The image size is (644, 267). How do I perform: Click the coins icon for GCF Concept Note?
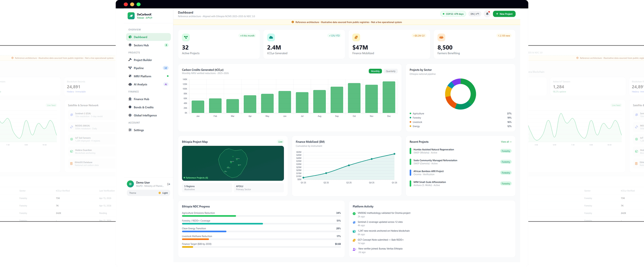[x=354, y=240]
